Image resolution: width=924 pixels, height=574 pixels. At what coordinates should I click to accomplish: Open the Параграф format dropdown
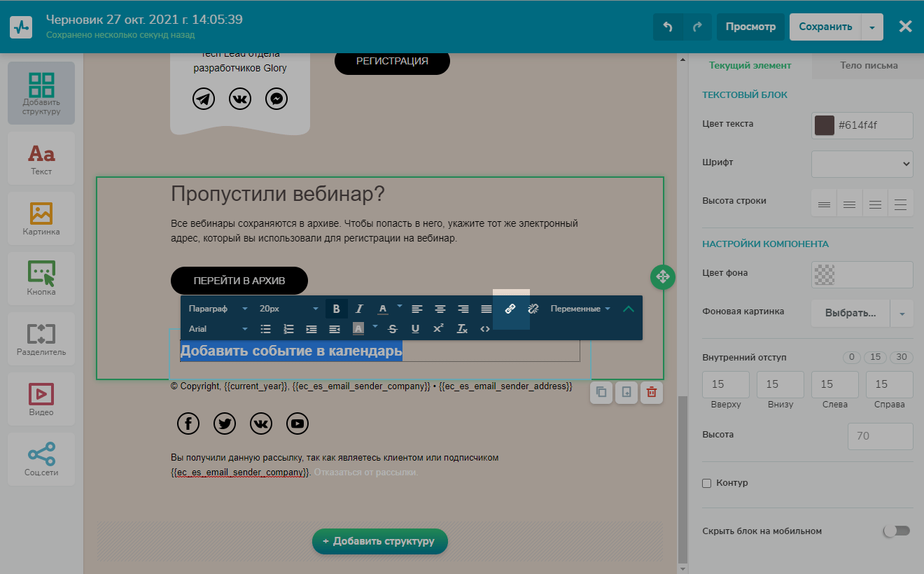click(218, 309)
